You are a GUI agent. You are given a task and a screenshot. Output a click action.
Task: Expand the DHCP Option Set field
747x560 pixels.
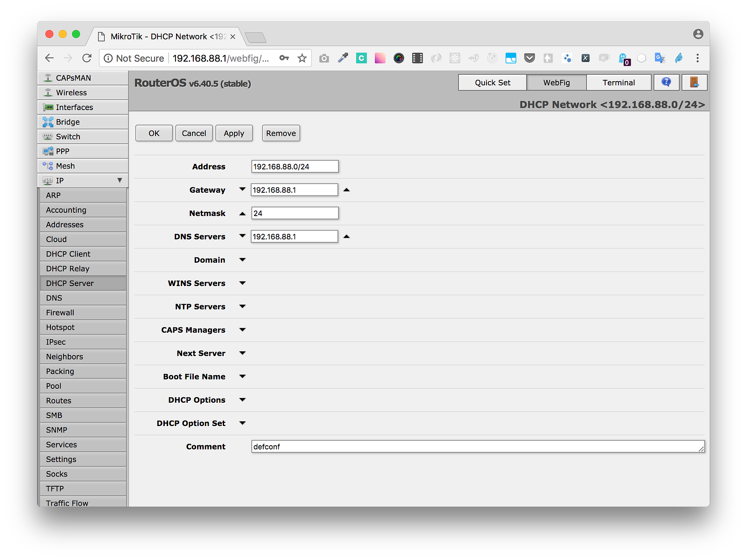click(x=242, y=423)
